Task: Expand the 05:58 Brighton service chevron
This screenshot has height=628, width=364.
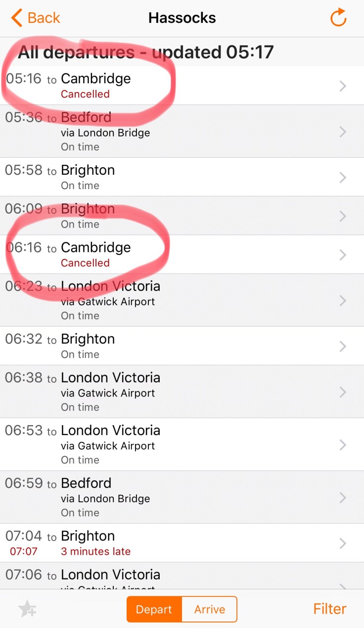Action: click(343, 177)
